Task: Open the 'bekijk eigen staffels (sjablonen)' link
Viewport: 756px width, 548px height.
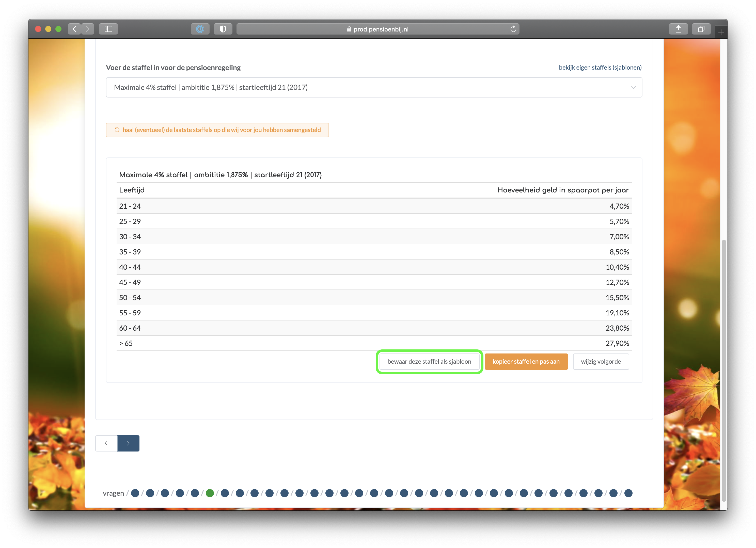Action: tap(600, 67)
